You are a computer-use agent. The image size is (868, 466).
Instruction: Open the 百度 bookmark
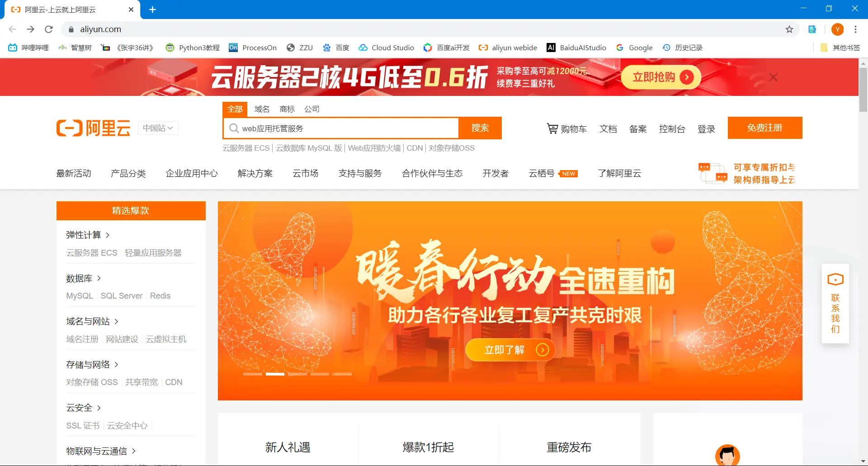[336, 48]
